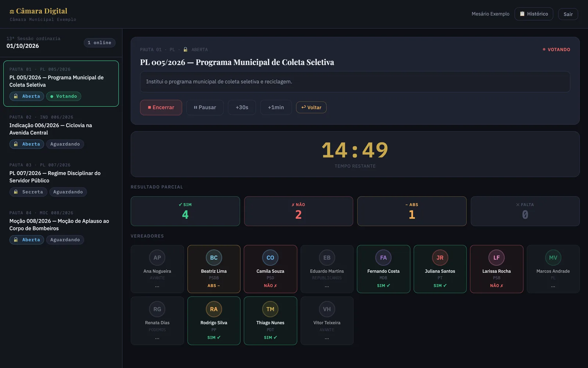The height and width of the screenshot is (368, 588).
Task: Click the Secreta badge on PL 007/2026
Action: tap(28, 192)
